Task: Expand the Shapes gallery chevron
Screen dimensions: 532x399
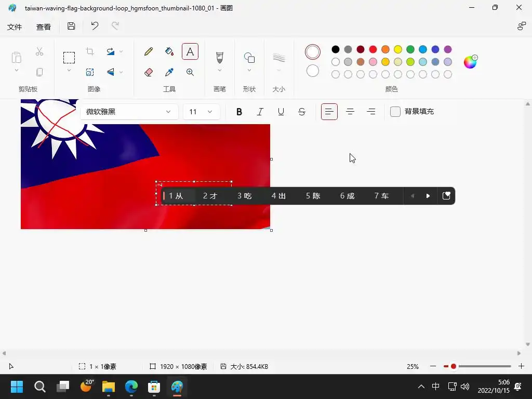Action: [249, 70]
